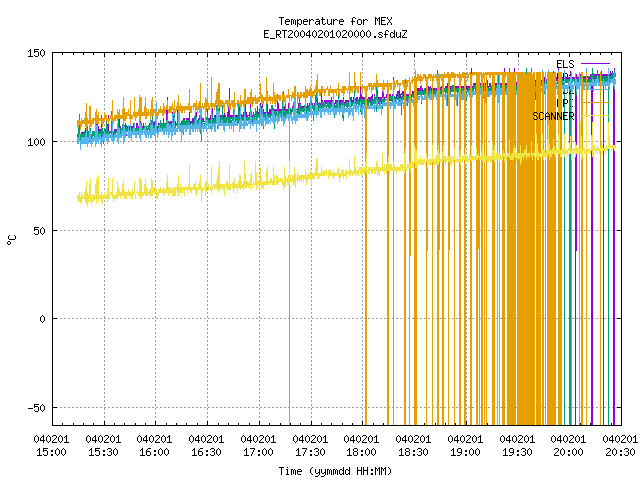Click the x-axis tick label '040201 20:30'

[x=620, y=446]
